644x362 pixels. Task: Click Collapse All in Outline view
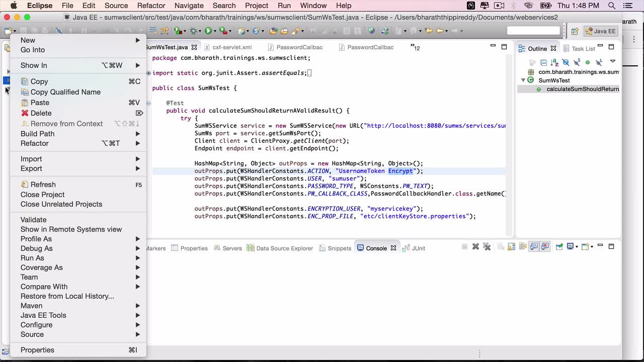543,62
